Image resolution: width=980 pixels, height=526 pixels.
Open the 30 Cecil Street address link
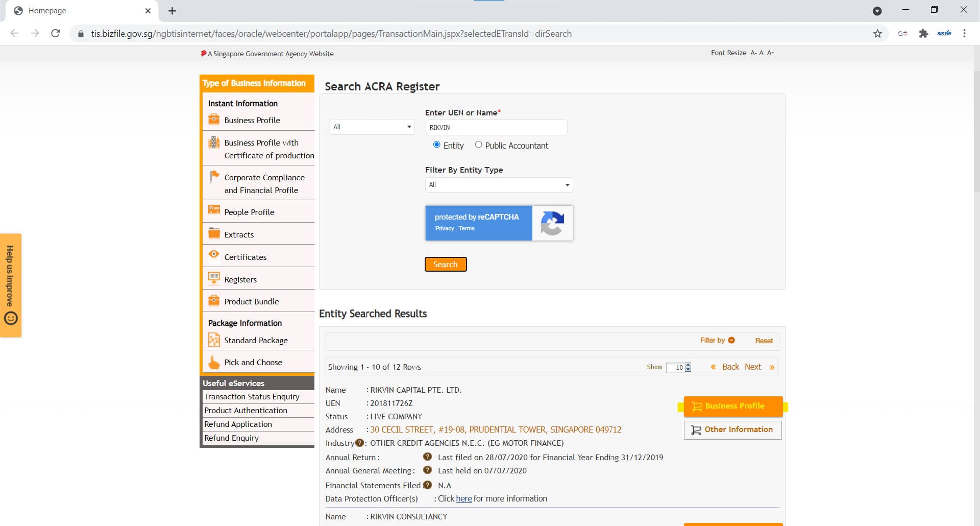pyautogui.click(x=496, y=429)
